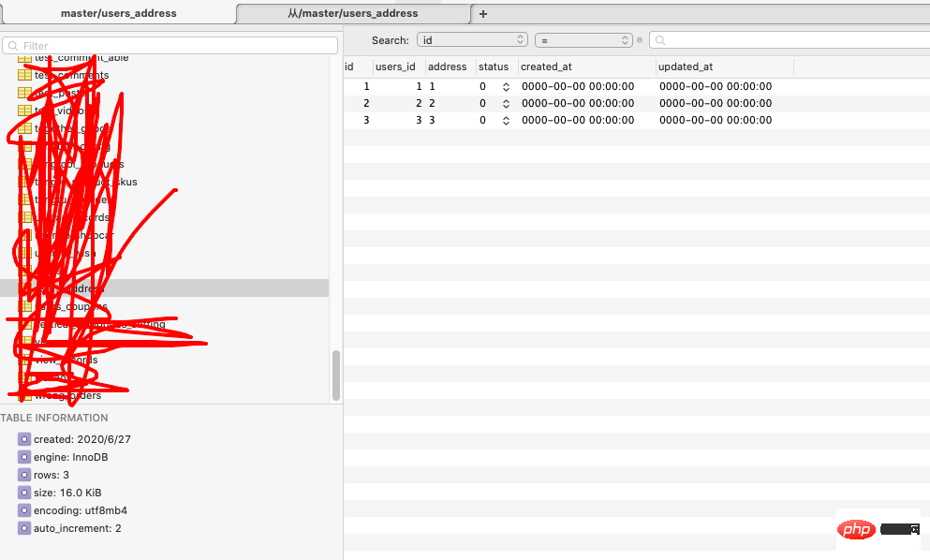
Task: Click the wrong_orders table in sidebar
Action: [x=67, y=396]
